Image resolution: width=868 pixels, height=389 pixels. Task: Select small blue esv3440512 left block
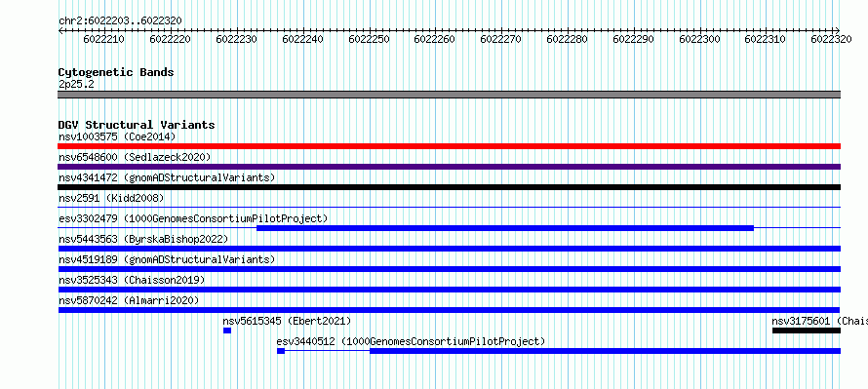(281, 351)
